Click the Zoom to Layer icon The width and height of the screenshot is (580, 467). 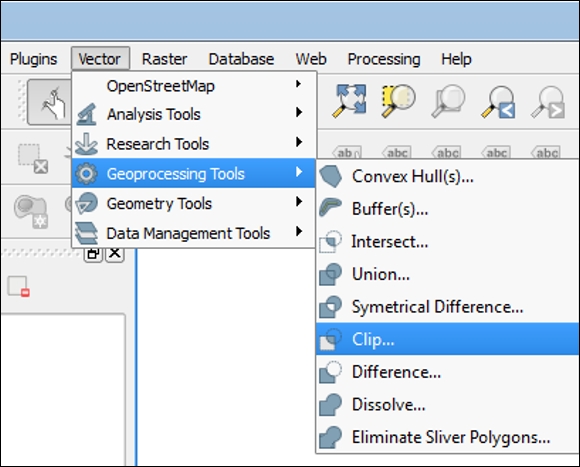pos(448,101)
